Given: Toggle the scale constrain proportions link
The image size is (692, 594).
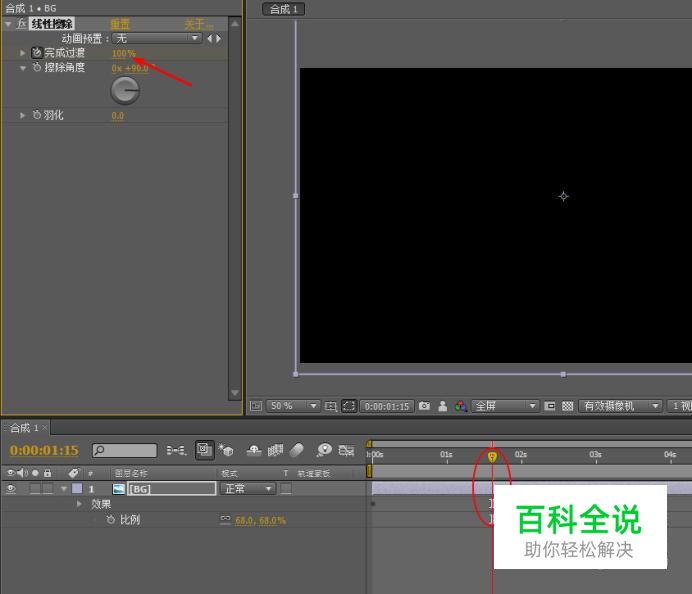Looking at the screenshot, I should tap(225, 521).
